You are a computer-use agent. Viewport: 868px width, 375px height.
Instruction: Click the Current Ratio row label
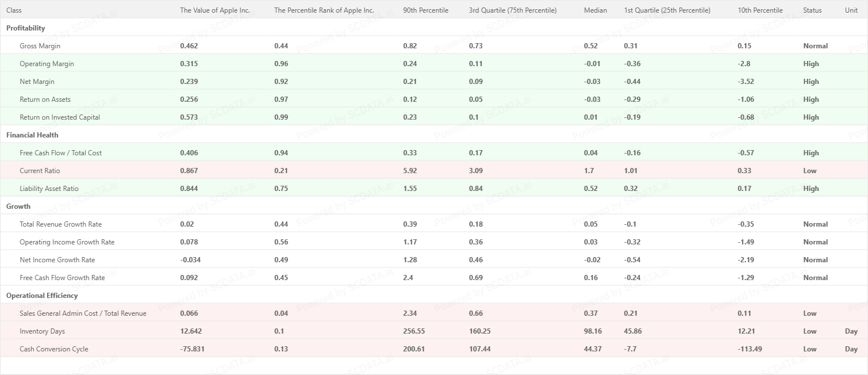(x=40, y=171)
